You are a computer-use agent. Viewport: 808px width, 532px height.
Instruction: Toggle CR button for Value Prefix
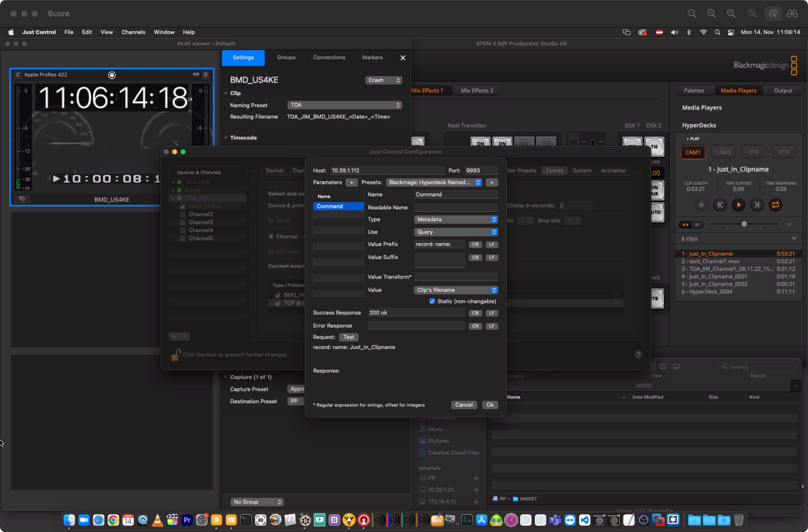475,245
